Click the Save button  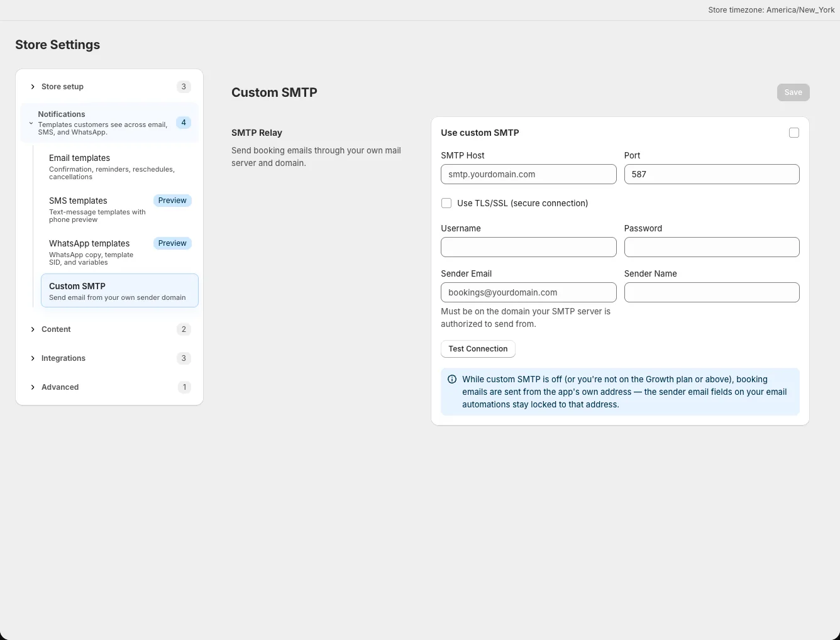click(x=793, y=92)
